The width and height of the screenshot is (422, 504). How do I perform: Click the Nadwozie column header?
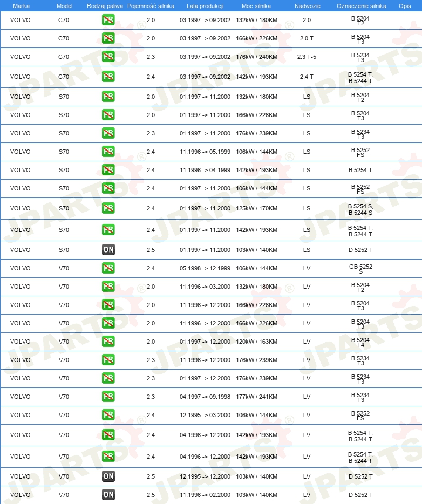click(308, 6)
